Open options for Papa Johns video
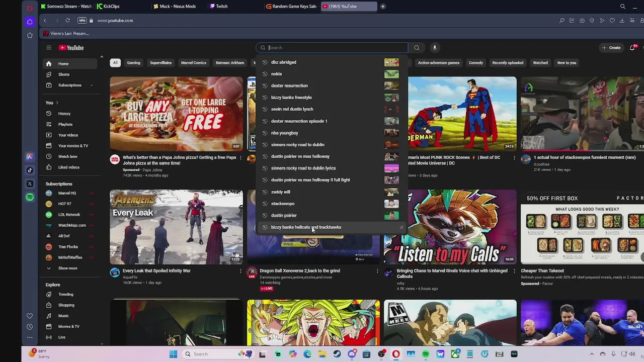Image resolution: width=644 pixels, height=362 pixels. click(x=240, y=158)
